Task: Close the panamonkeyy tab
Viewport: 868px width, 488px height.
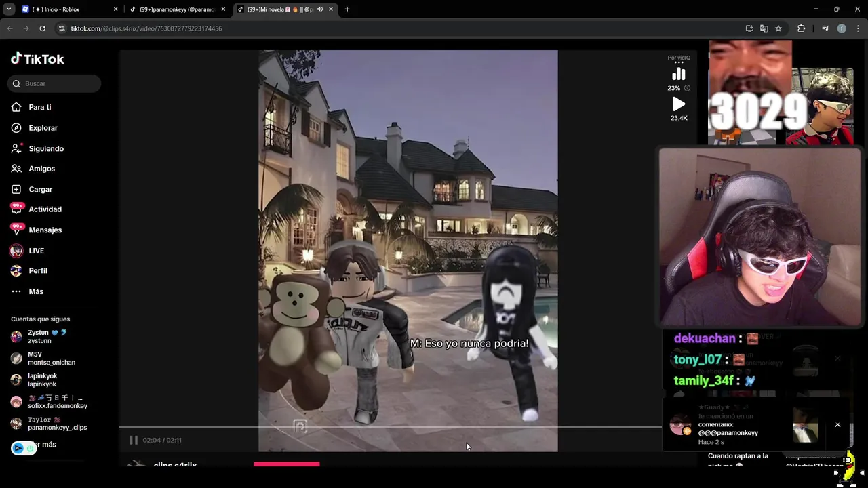Action: (223, 9)
